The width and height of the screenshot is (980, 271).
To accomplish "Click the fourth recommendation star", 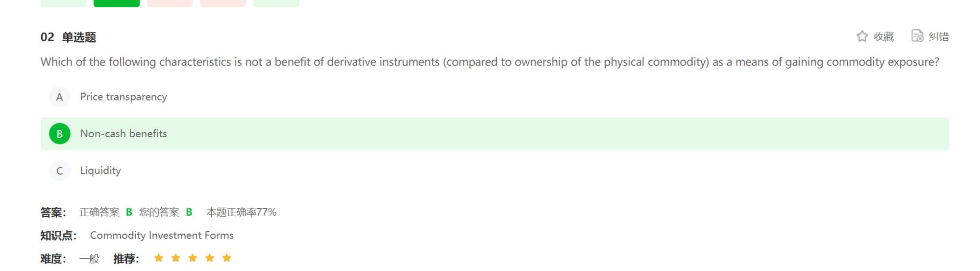I will (210, 258).
